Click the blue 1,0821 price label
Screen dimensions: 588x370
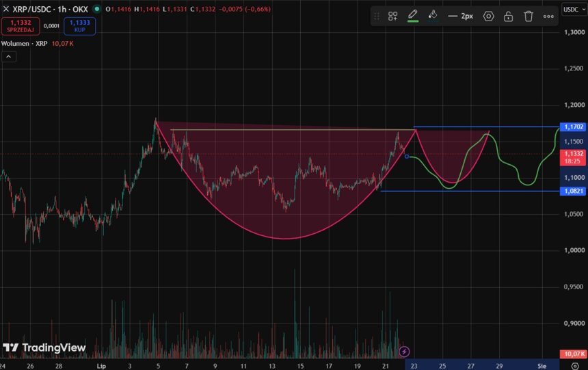coord(573,191)
